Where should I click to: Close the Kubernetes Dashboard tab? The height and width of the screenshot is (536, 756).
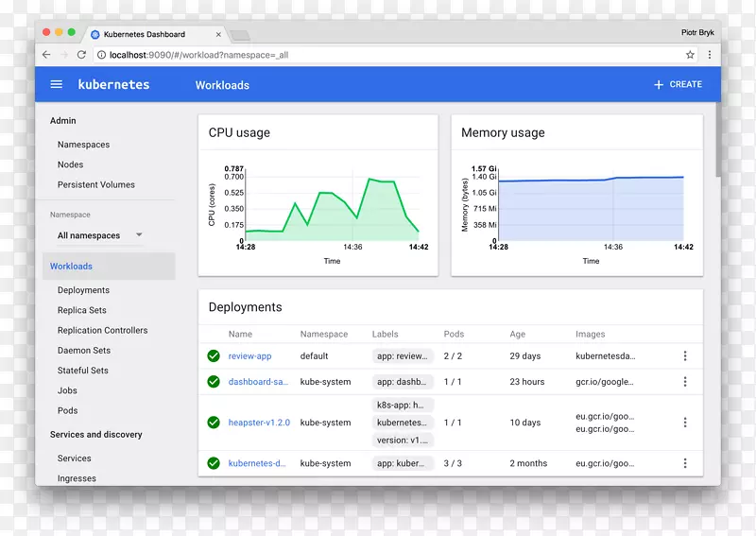click(218, 34)
